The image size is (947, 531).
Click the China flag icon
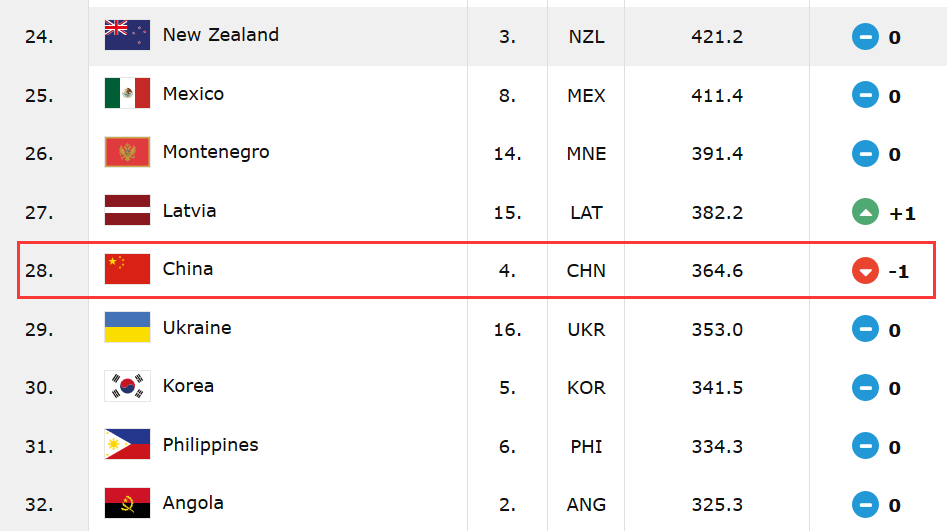(127, 269)
